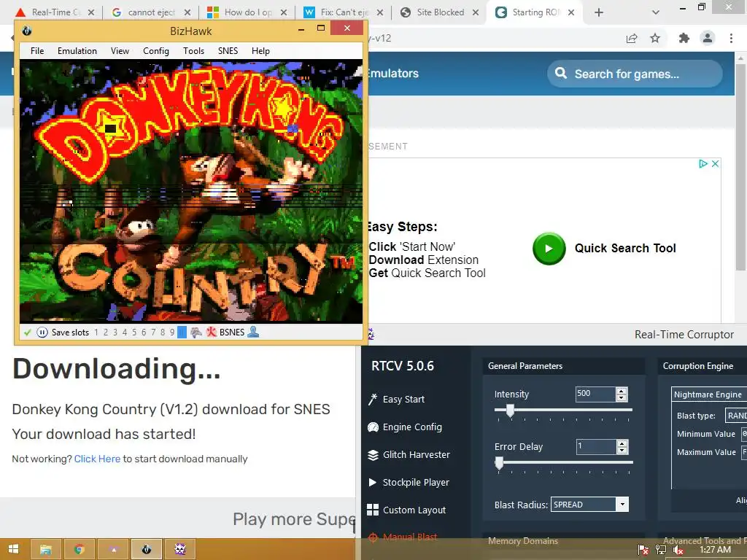The height and width of the screenshot is (560, 747).
Task: Increase Error Delay with the up arrow
Action: (x=622, y=443)
